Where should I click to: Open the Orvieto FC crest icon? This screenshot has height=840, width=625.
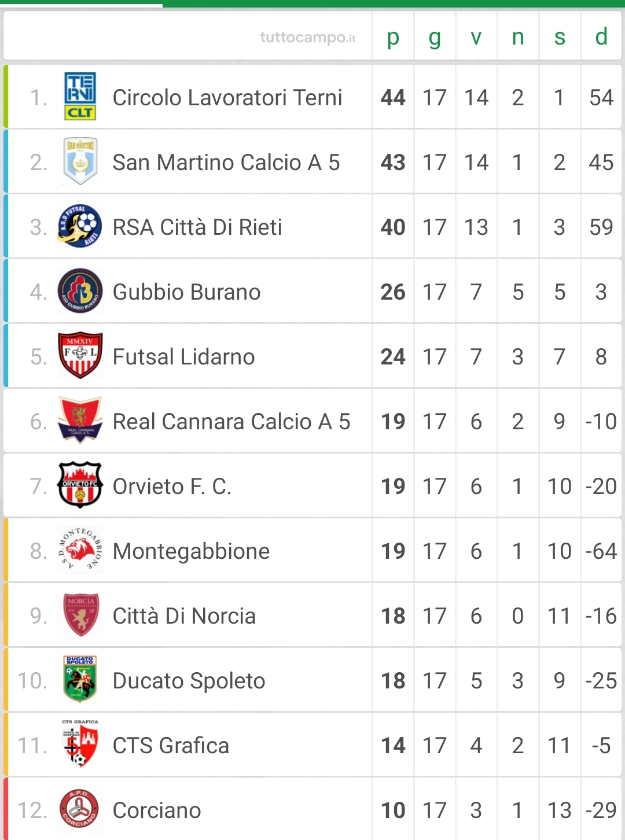click(80, 485)
